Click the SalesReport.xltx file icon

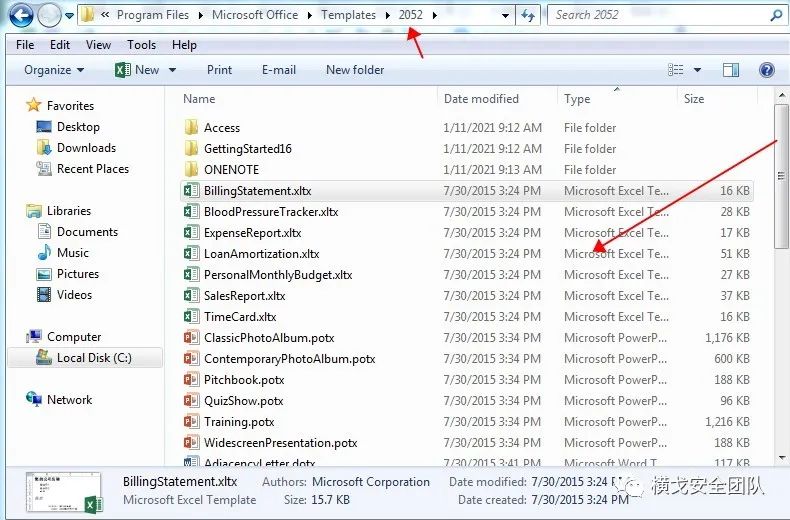191,296
